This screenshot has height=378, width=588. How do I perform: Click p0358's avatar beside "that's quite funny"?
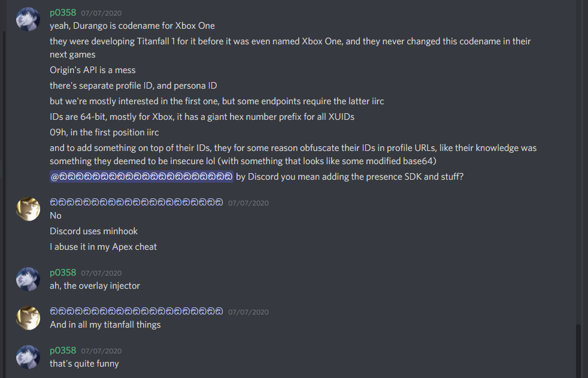28,356
